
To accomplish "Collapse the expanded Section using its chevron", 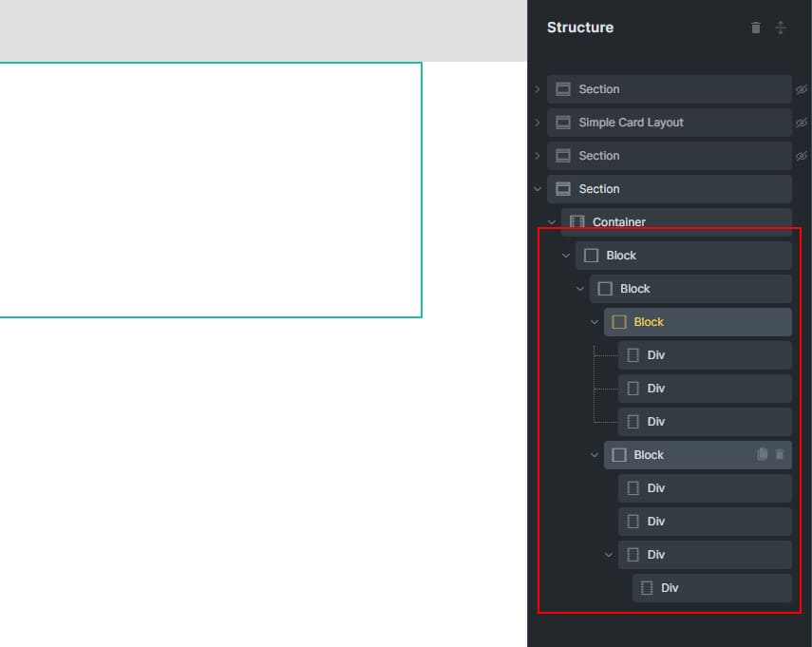I will click(x=538, y=189).
